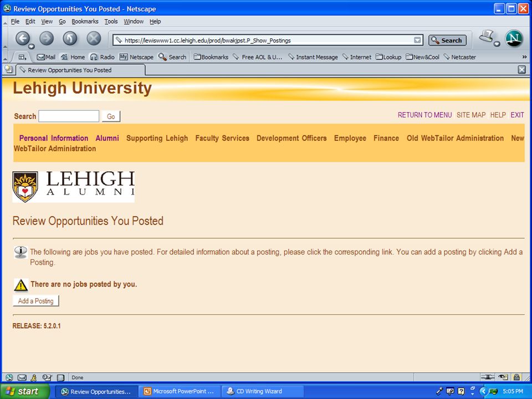532x399 pixels.
Task: Click the Mail envelope icon in status bar
Action: (22, 377)
